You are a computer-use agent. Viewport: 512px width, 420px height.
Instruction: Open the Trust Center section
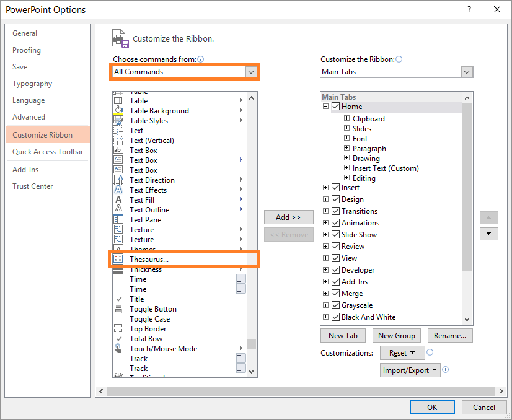(x=33, y=186)
